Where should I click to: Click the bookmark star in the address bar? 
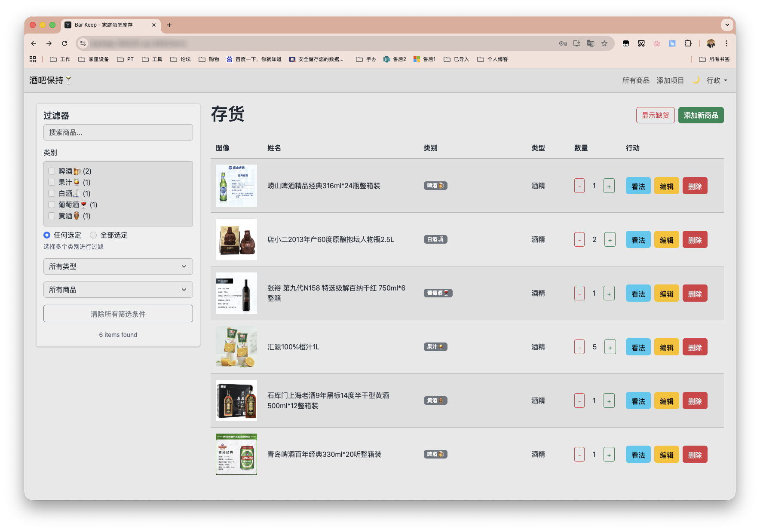point(604,43)
